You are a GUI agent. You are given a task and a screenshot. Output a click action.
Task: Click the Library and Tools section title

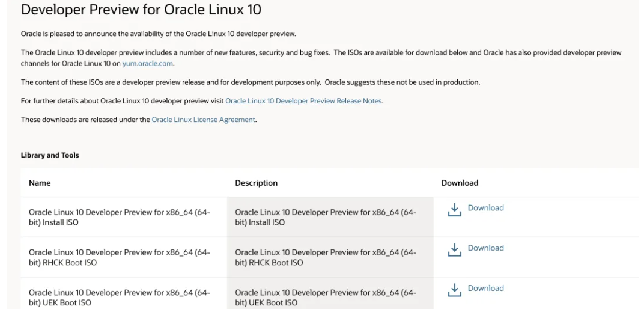pyautogui.click(x=50, y=155)
